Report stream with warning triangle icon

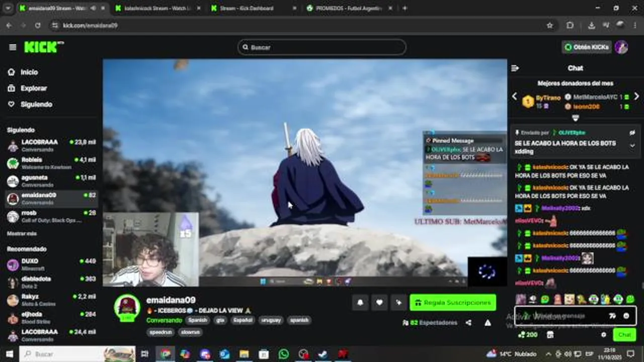click(488, 323)
